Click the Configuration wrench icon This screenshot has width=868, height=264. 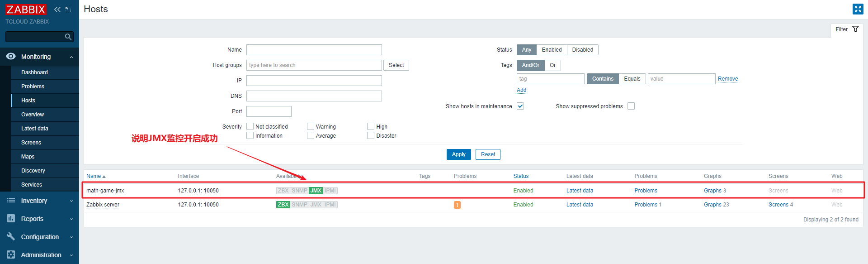click(x=11, y=236)
